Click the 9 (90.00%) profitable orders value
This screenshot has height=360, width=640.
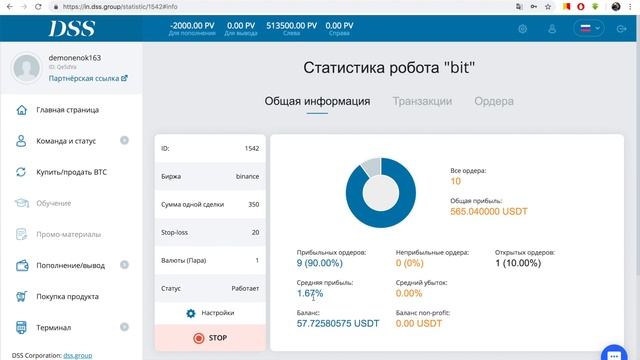pos(320,263)
